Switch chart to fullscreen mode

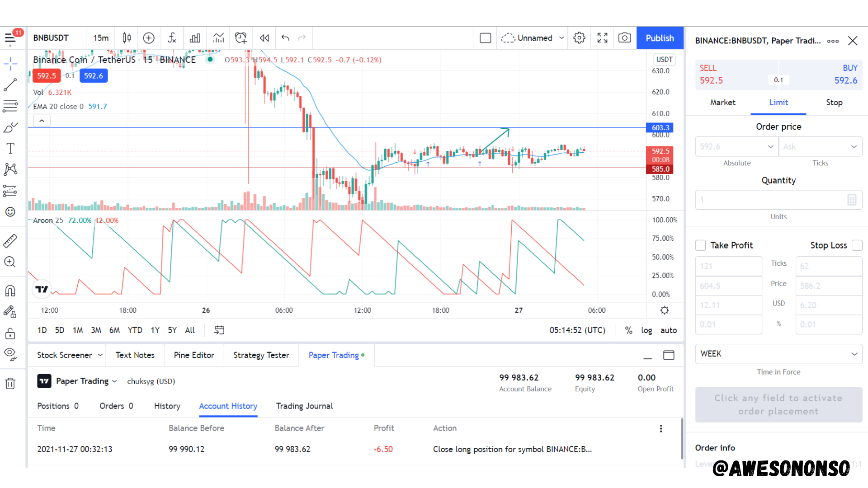pyautogui.click(x=602, y=38)
